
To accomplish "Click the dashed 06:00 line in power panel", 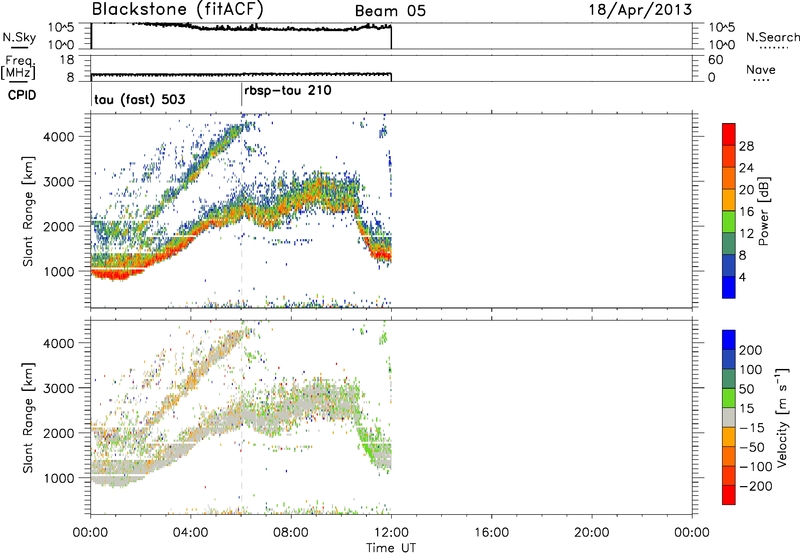I will pyautogui.click(x=241, y=211).
